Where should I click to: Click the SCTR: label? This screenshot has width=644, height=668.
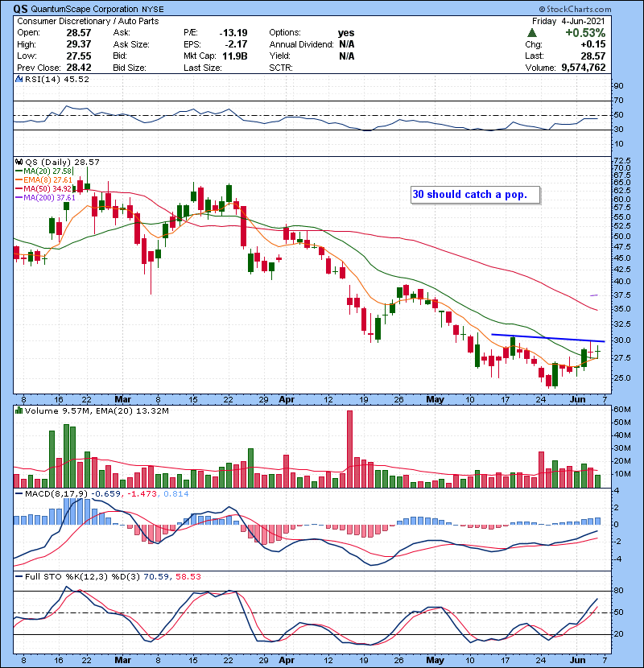281,68
